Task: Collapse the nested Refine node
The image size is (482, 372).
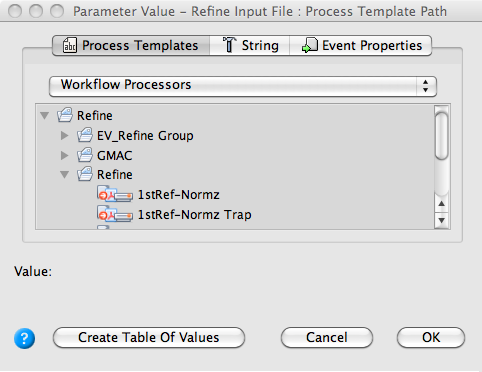Action: coord(64,175)
